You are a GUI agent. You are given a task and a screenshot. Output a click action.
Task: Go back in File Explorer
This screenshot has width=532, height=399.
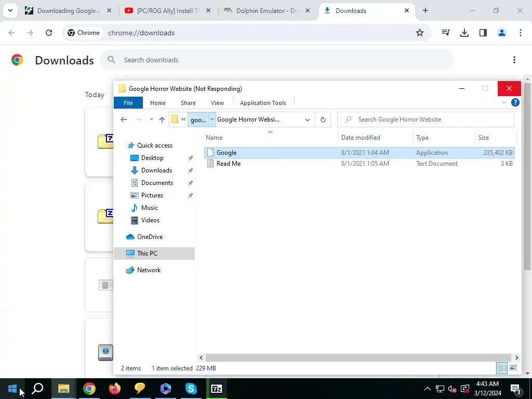[x=124, y=119]
